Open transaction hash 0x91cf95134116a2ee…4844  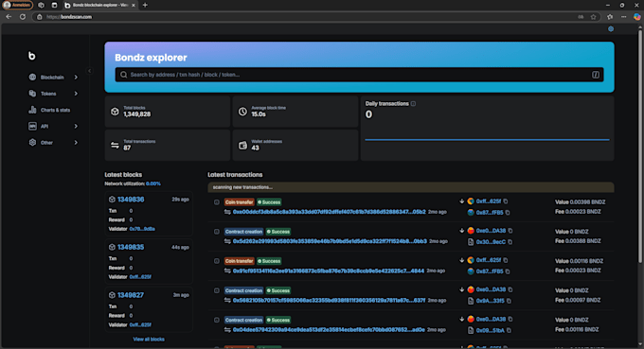click(x=329, y=271)
